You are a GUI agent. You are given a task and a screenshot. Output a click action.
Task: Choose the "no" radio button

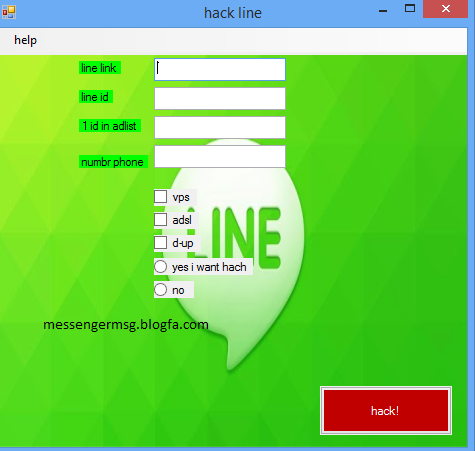point(161,290)
